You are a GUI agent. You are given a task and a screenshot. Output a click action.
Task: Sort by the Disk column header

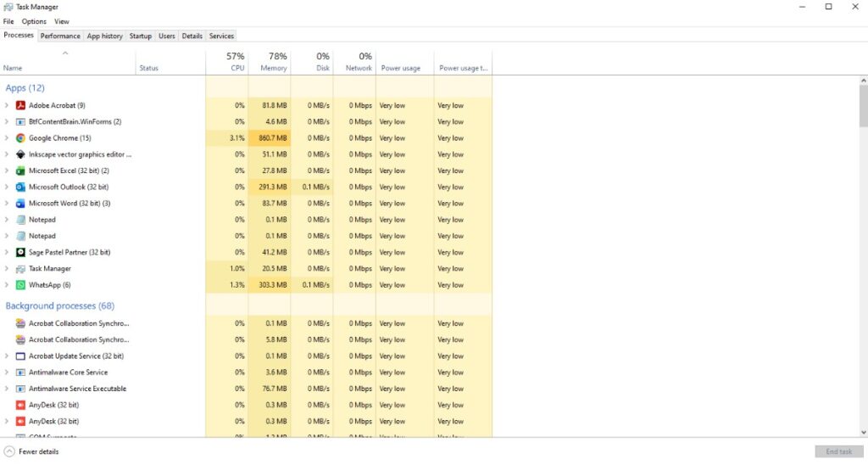click(x=312, y=62)
